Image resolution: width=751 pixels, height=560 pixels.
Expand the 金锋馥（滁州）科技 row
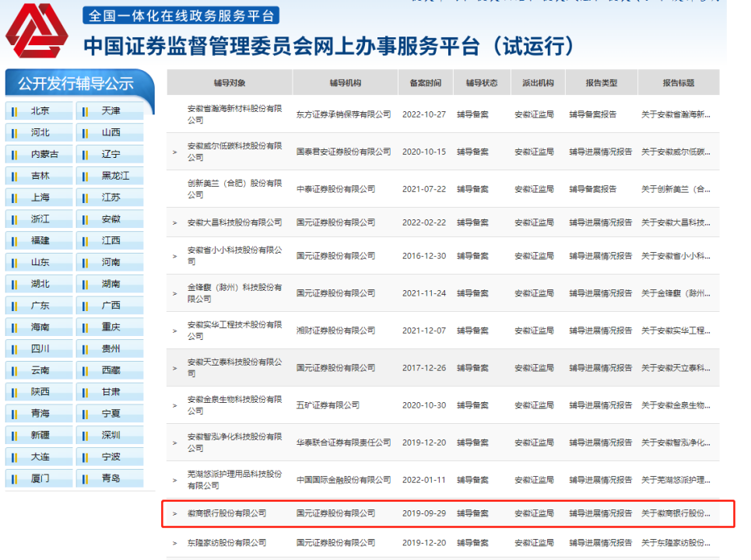click(175, 293)
